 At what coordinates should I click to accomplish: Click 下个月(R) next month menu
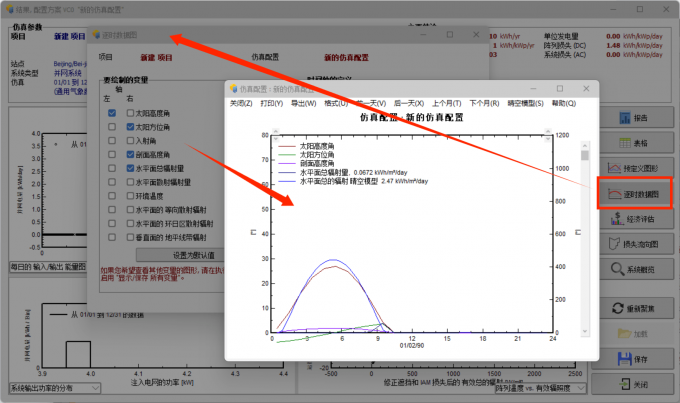coord(484,103)
